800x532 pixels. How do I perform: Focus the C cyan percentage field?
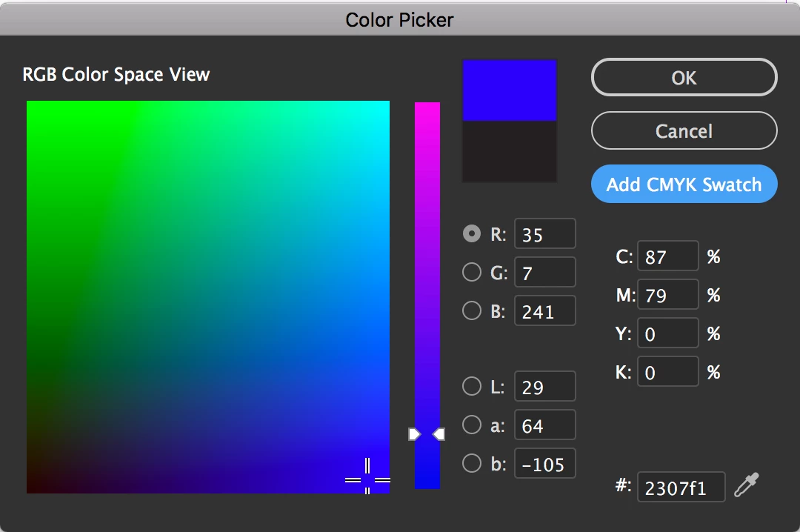(x=667, y=257)
